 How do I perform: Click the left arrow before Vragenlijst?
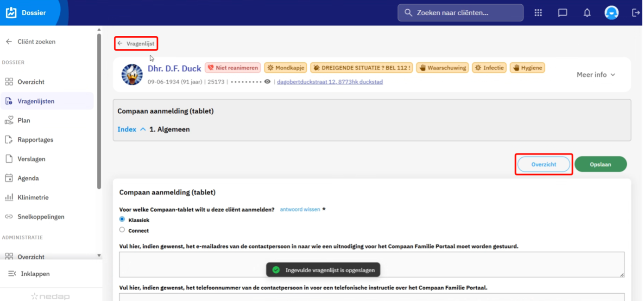[x=120, y=44]
